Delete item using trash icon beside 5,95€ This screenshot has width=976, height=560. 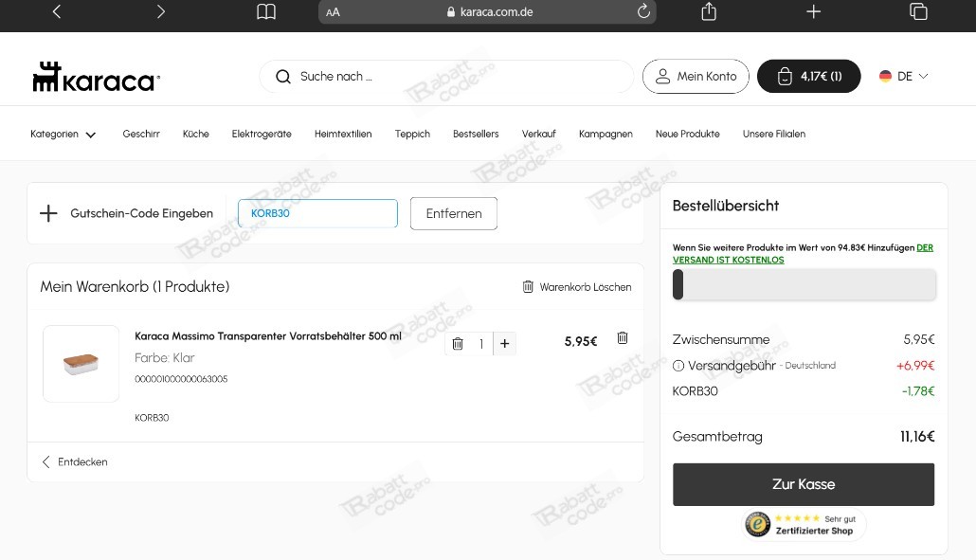(x=623, y=338)
